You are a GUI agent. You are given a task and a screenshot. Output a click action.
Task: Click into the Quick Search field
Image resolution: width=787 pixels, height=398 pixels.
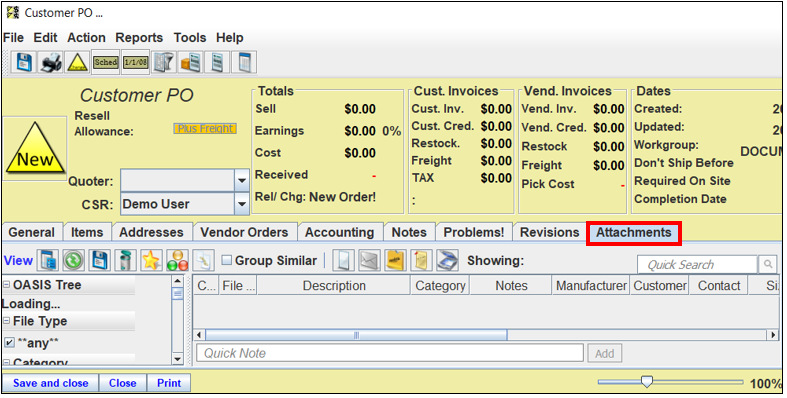tap(697, 264)
